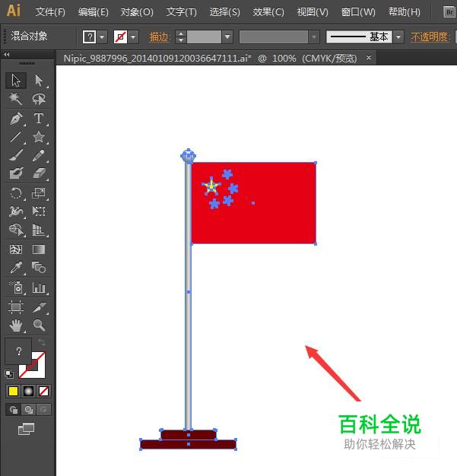
Task: Open the 帮助(H) menu
Action: coord(405,12)
